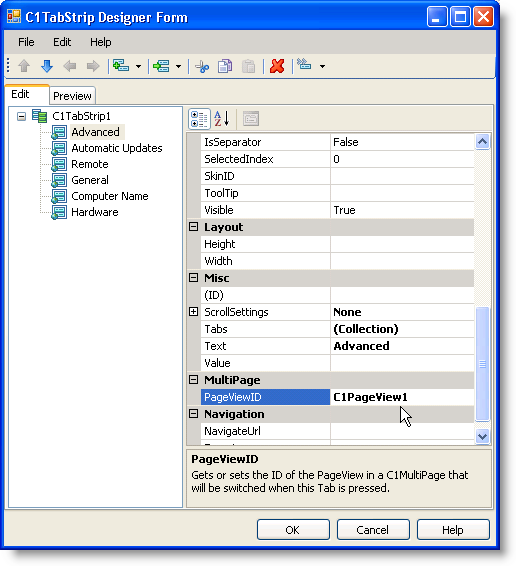Click the Hardware item icon
This screenshot has width=516, height=566.
[x=59, y=212]
